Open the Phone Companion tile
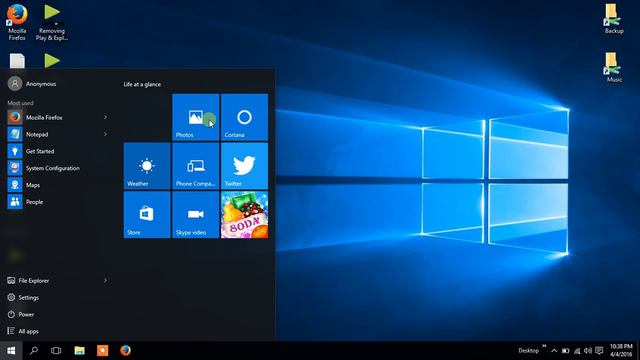 pyautogui.click(x=196, y=166)
